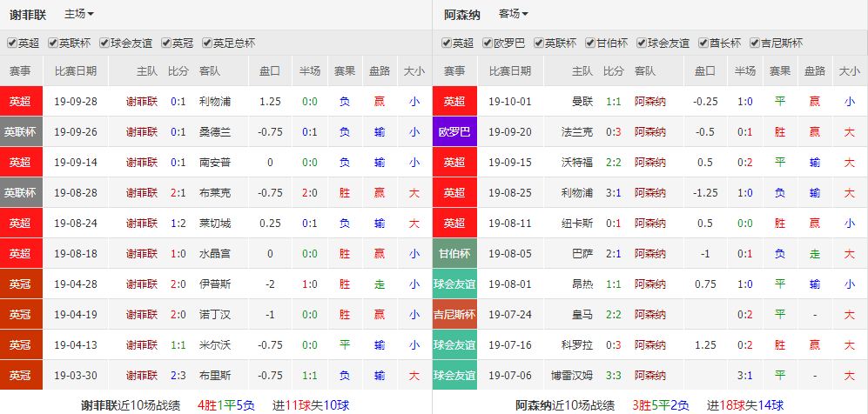
Task: Click opponent 布里斯
Action: coord(215,376)
